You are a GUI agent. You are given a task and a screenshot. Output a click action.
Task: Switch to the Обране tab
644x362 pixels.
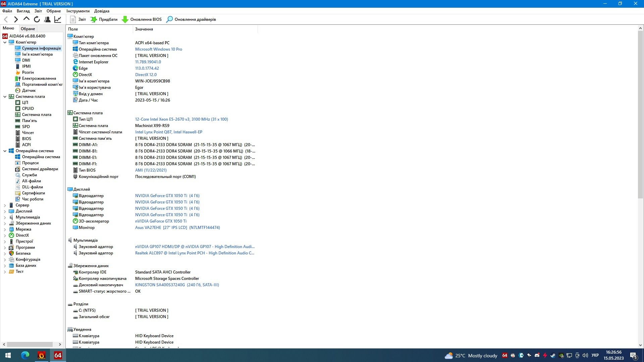tap(28, 29)
